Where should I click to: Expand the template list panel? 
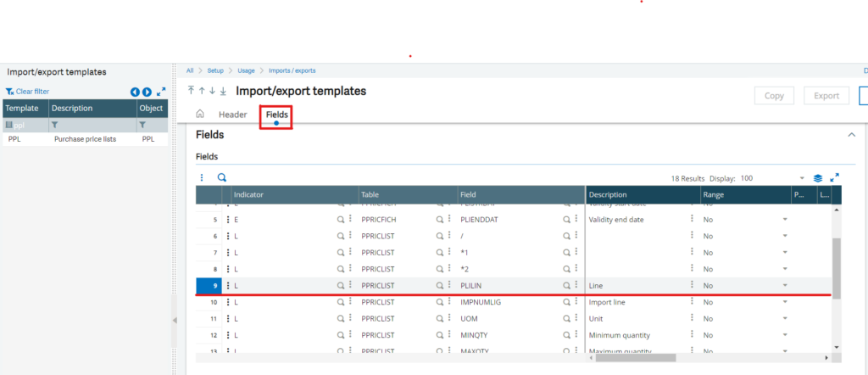point(161,92)
